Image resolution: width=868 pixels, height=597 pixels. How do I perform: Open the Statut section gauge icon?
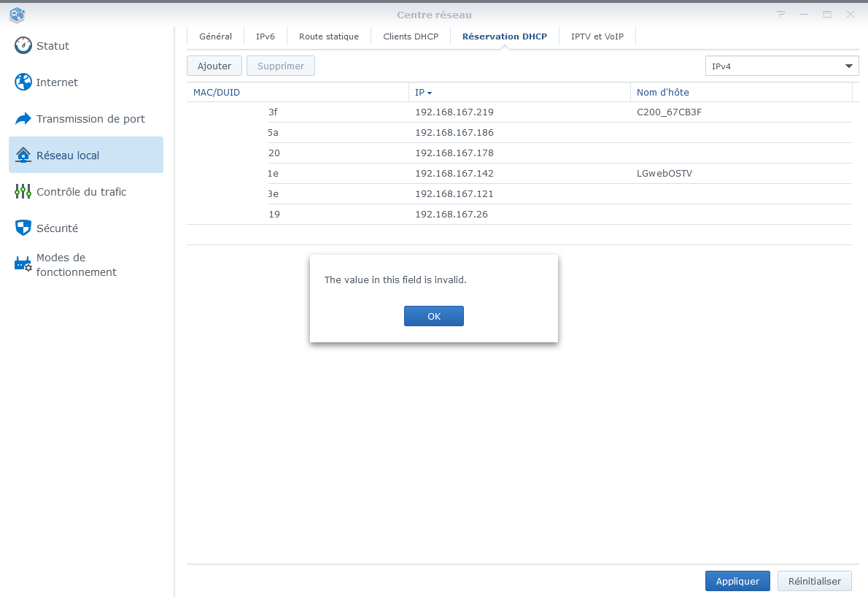click(23, 45)
